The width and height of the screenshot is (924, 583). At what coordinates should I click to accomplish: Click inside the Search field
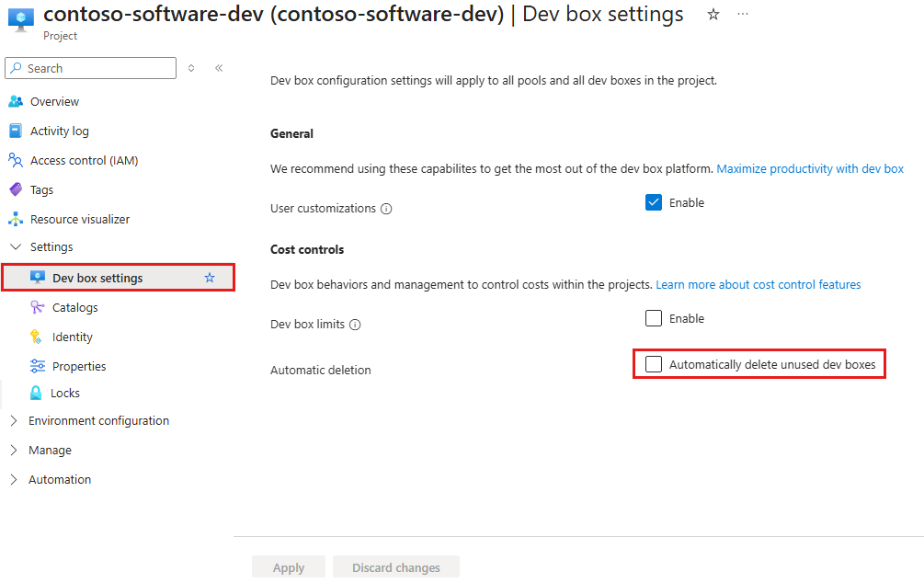90,68
